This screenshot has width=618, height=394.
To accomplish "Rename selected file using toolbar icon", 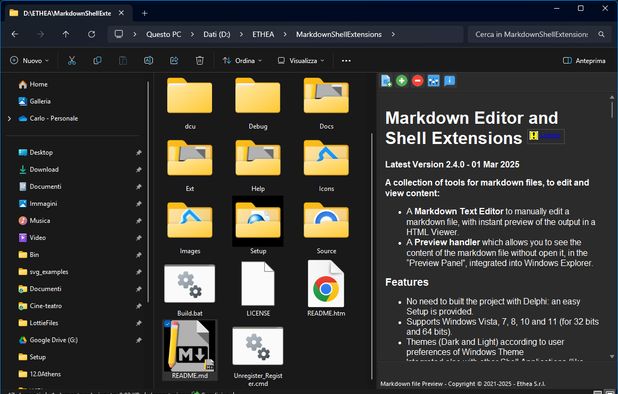I will click(148, 61).
